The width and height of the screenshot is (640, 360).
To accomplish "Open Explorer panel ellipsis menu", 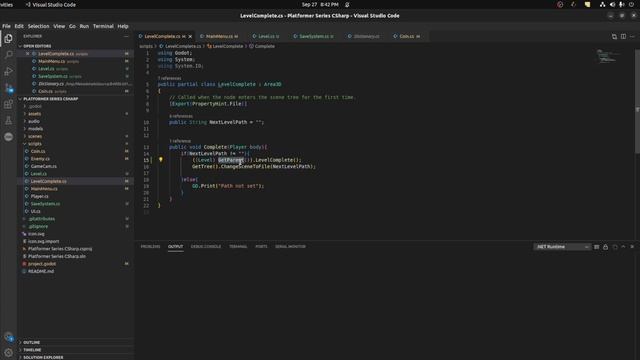I will click(126, 36).
